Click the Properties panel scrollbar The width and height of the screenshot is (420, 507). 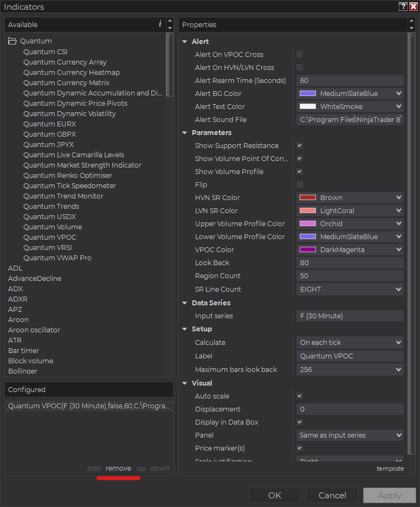[411, 243]
